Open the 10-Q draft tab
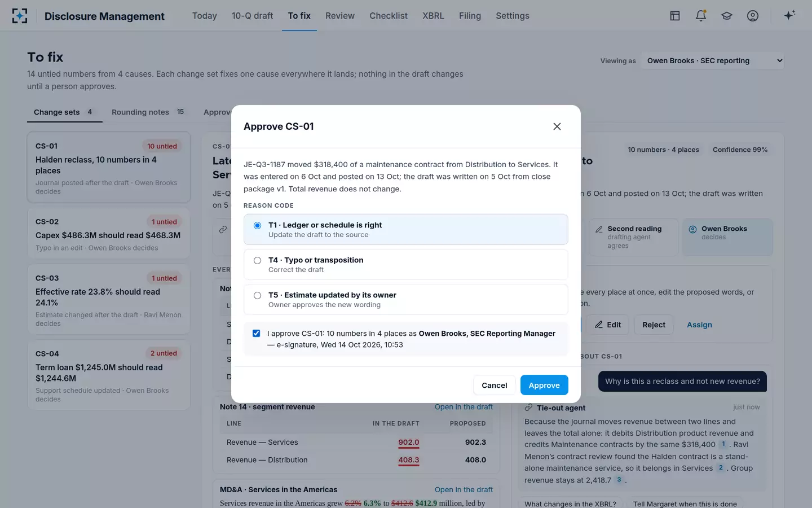Viewport: 812px width, 508px height. [252, 16]
